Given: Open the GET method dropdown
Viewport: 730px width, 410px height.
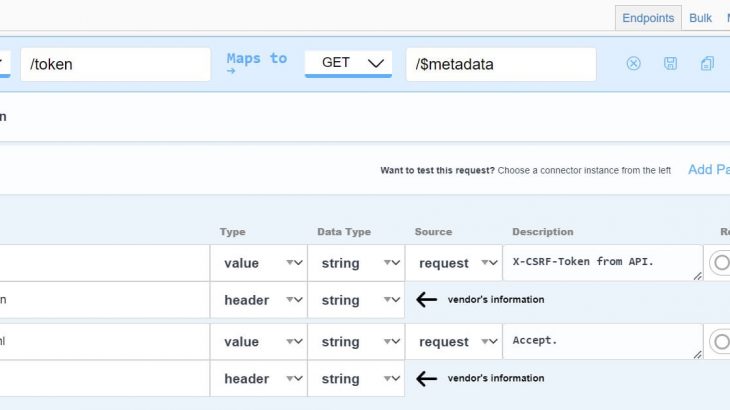Looking at the screenshot, I should (x=348, y=63).
